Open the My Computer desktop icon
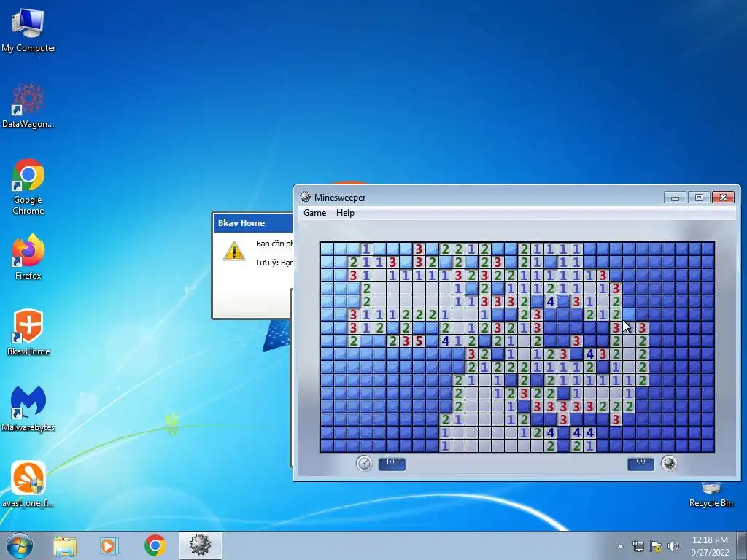 click(28, 29)
